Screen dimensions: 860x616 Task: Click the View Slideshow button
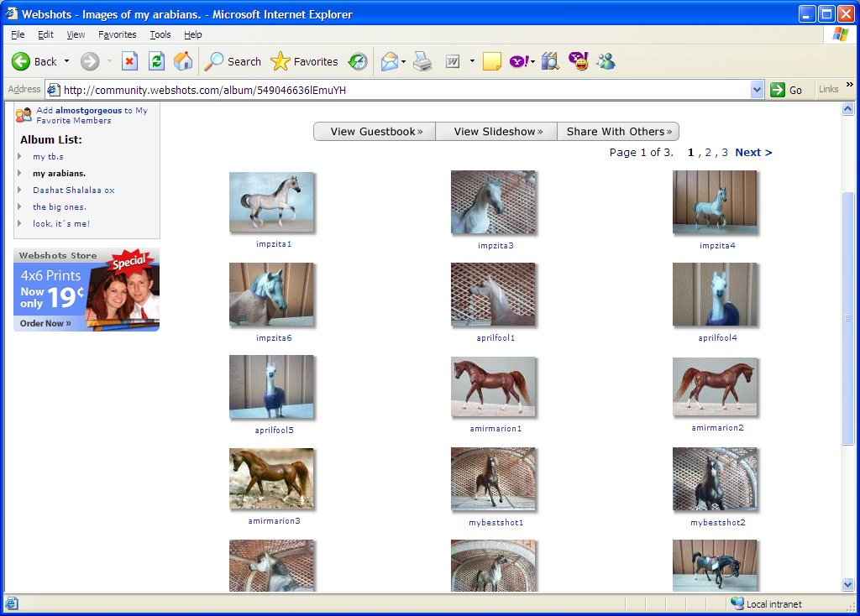496,132
